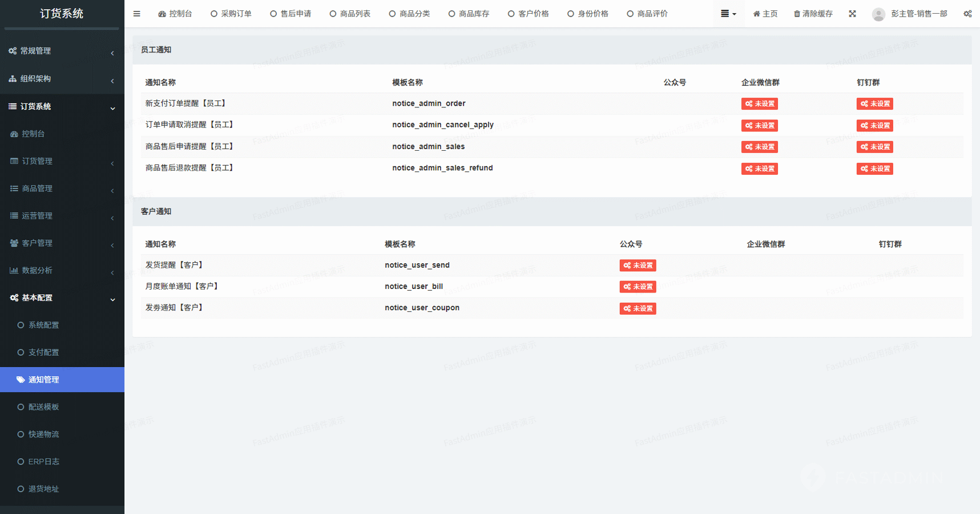
Task: Open 控制台 dashboard in sidebar
Action: click(x=33, y=134)
